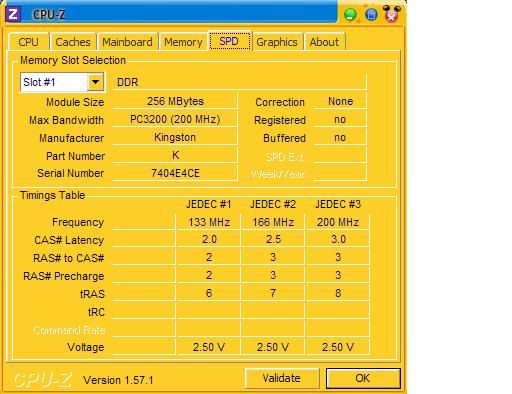Click the Module Size 256 MBytes field
Image resolution: width=512 pixels, height=394 pixels.
point(175,101)
